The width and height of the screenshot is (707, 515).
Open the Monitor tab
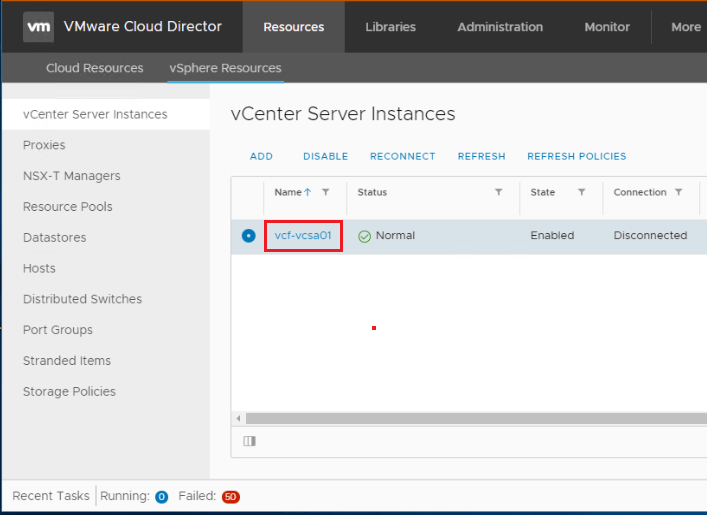(x=607, y=27)
